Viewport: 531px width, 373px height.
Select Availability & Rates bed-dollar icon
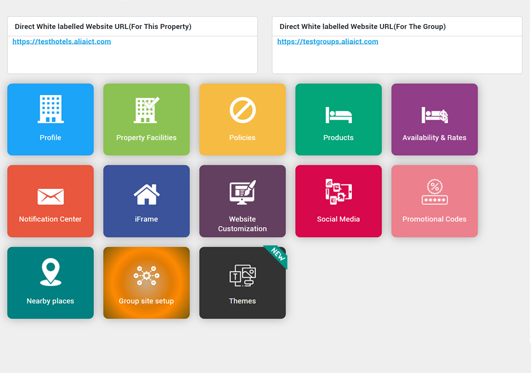point(434,115)
